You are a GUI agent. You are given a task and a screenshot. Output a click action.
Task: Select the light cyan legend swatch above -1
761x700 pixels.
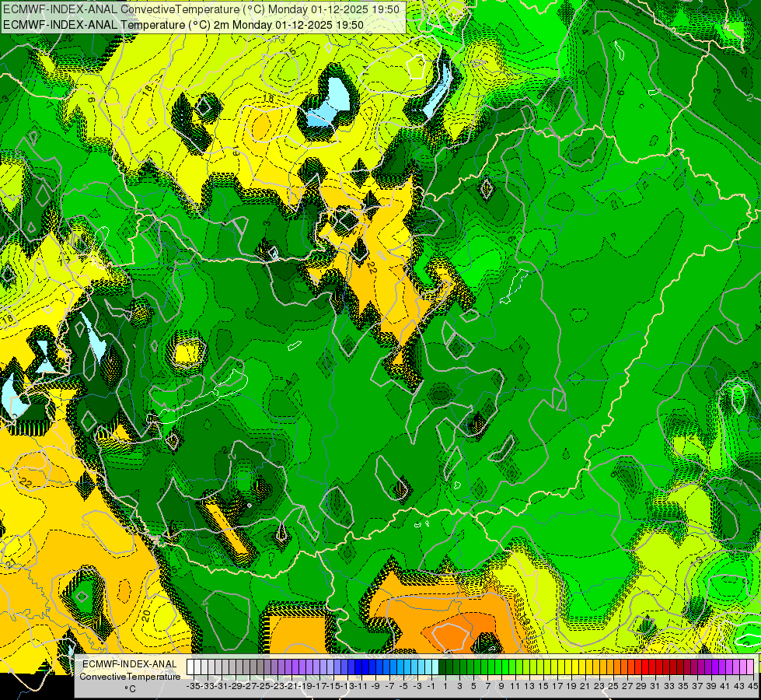(435, 667)
